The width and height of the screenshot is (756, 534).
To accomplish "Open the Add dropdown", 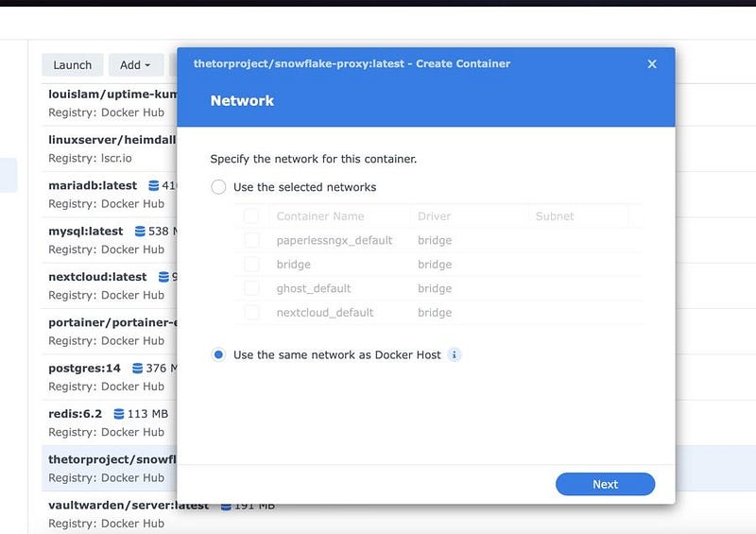I will 135,65.
